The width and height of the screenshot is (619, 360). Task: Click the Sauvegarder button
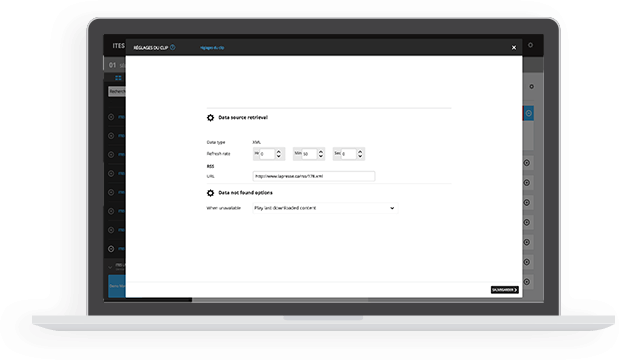click(505, 290)
